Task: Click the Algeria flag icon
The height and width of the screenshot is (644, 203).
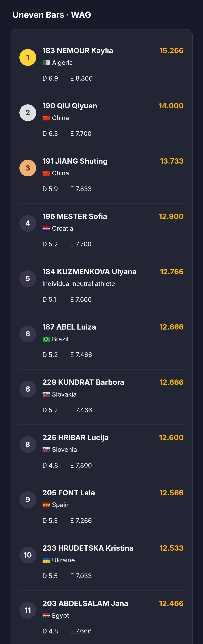Action: [x=46, y=63]
